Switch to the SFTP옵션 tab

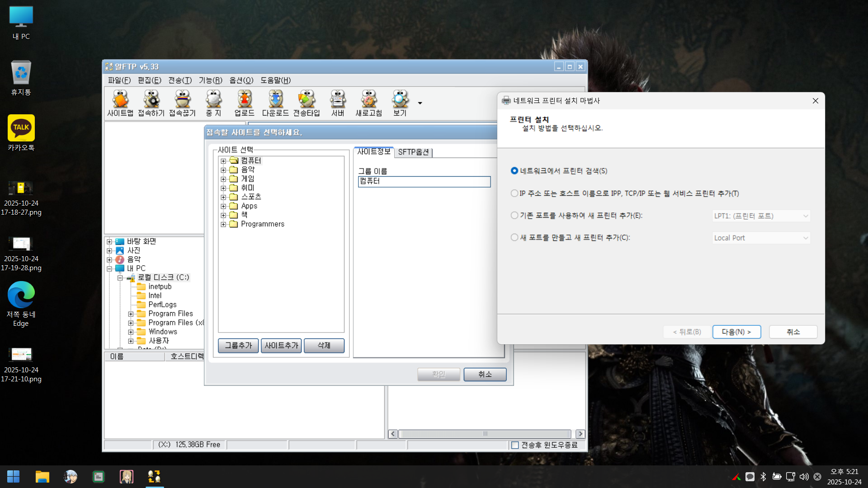413,152
